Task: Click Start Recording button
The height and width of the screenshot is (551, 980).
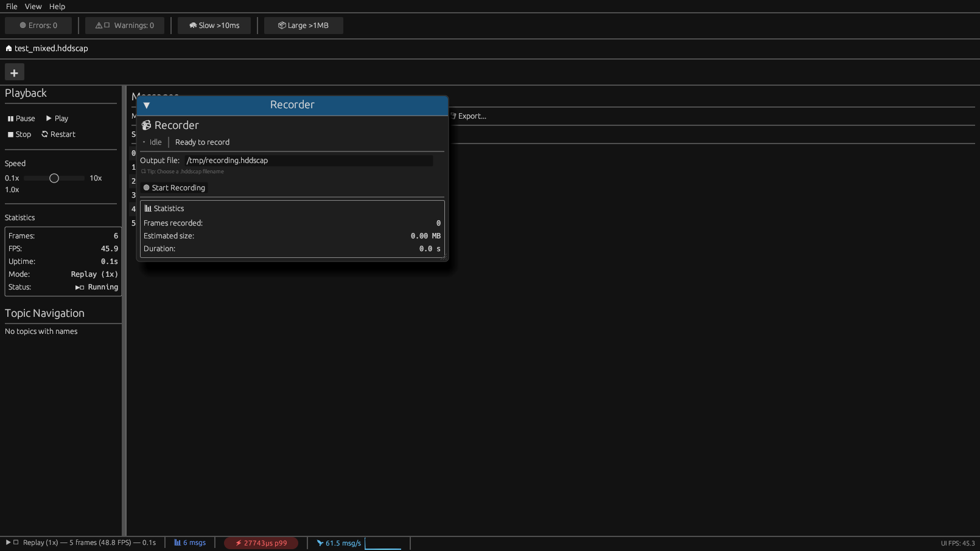Action: pos(174,188)
